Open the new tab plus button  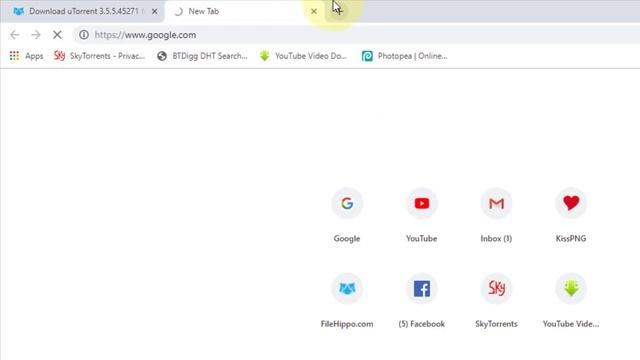point(338,11)
